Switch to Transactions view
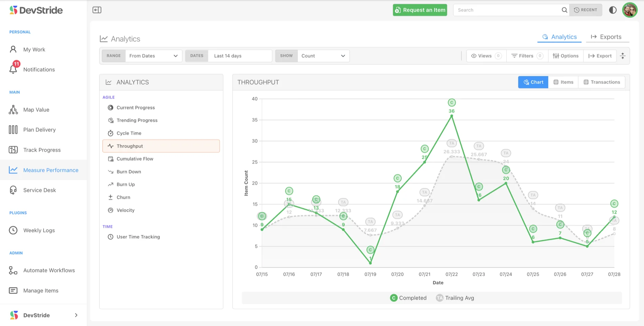 tap(602, 82)
